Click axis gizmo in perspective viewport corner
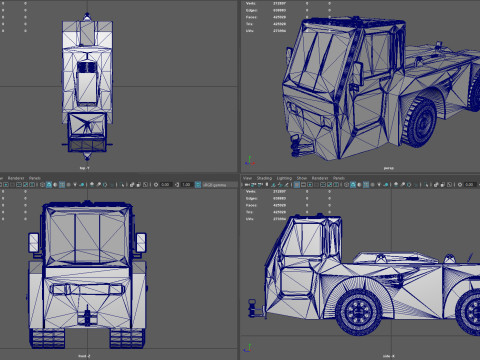 pyautogui.click(x=250, y=160)
